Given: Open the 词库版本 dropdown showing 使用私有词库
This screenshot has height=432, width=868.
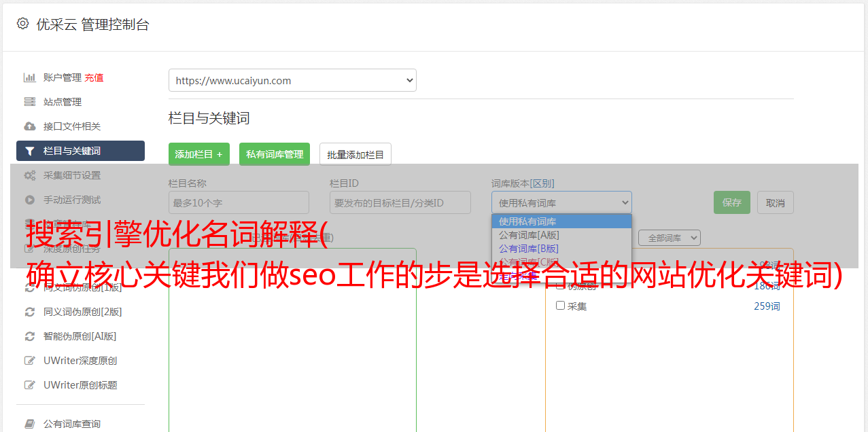Looking at the screenshot, I should (x=561, y=202).
